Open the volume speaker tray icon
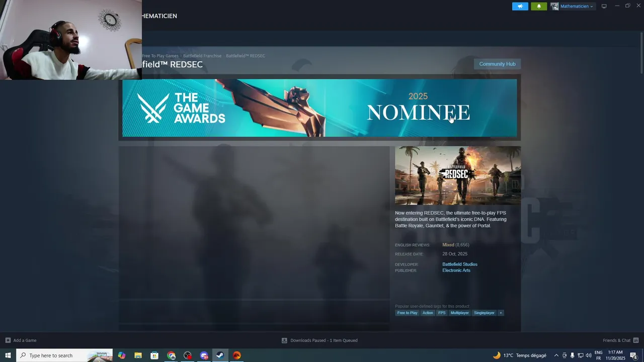 [588, 355]
